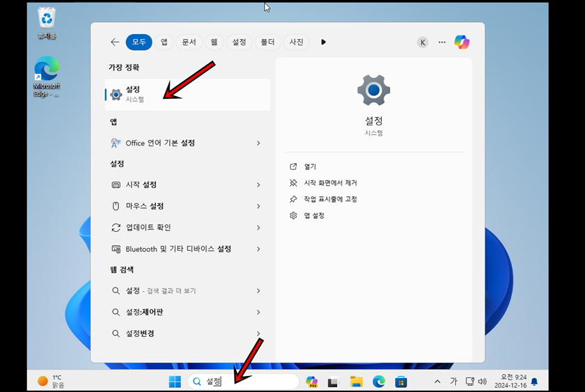Open the 설정 시스템 best match result
The height and width of the screenshot is (392, 585).
click(x=187, y=95)
